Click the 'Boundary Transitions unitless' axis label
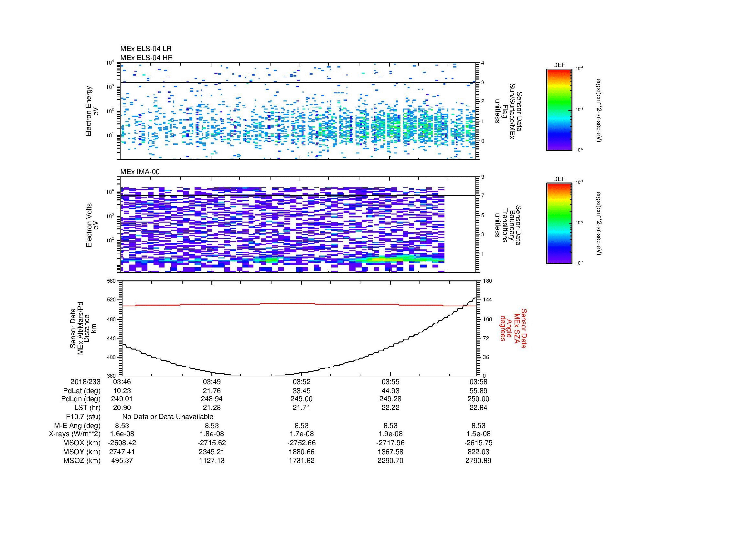This screenshot has height=534, width=756. pyautogui.click(x=508, y=225)
